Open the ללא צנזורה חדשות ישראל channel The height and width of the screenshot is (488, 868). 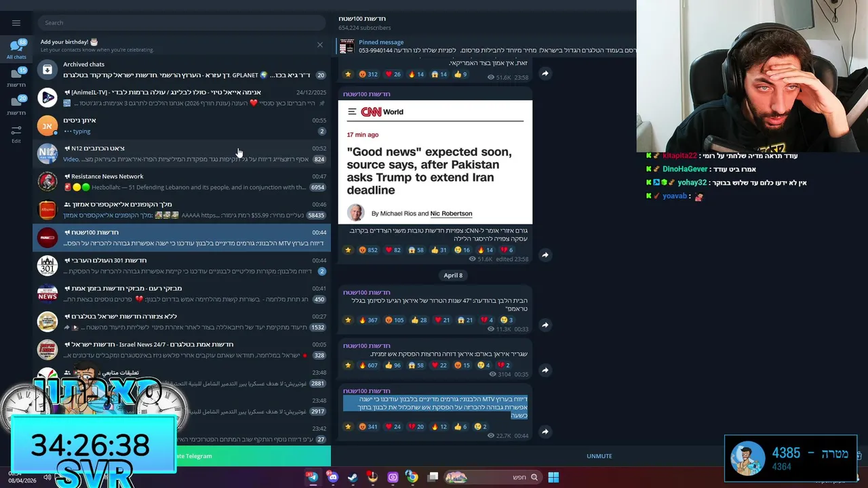pos(182,322)
